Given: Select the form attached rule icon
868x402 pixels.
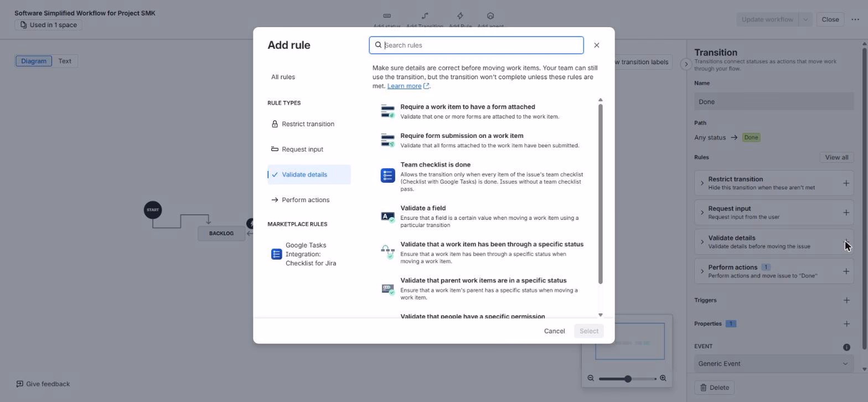Looking at the screenshot, I should 387,111.
